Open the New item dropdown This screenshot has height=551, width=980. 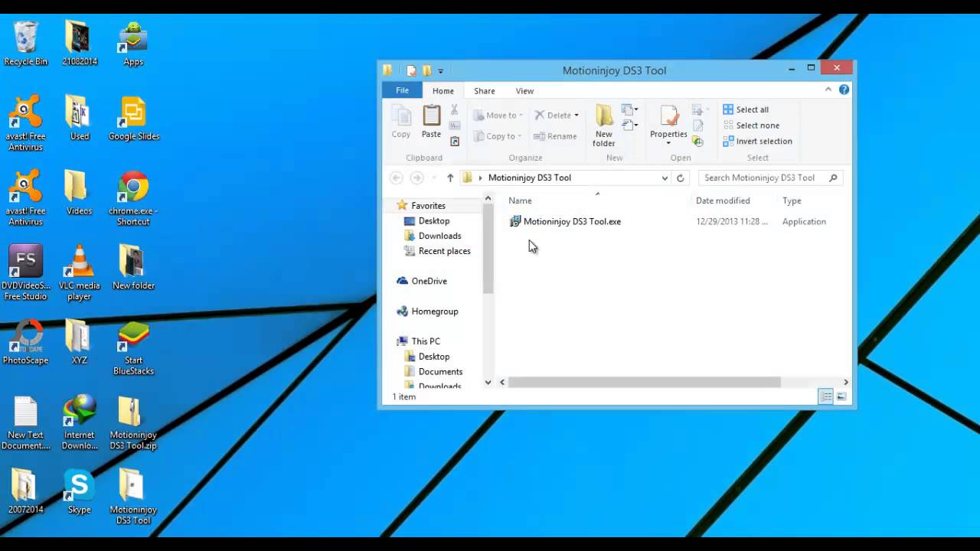[630, 110]
